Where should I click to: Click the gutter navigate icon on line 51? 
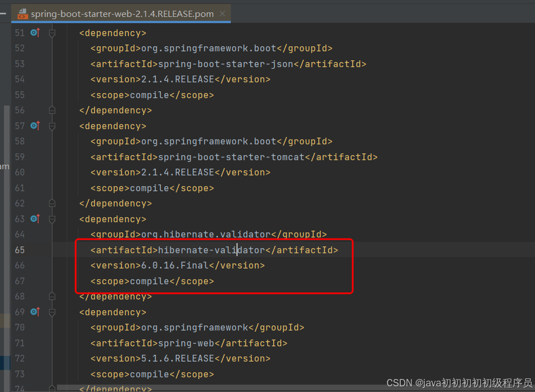35,33
